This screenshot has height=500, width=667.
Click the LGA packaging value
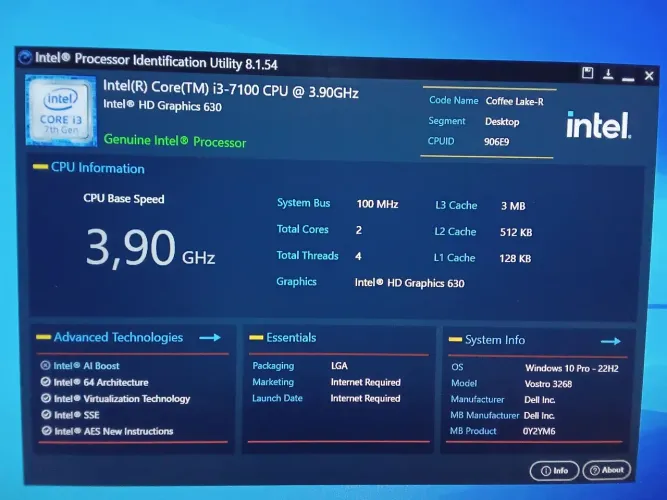coord(339,366)
